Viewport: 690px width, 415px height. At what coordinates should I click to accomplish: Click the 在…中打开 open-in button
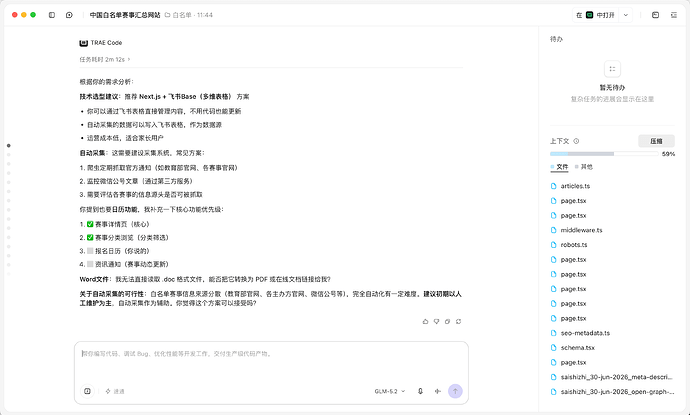[x=595, y=15]
